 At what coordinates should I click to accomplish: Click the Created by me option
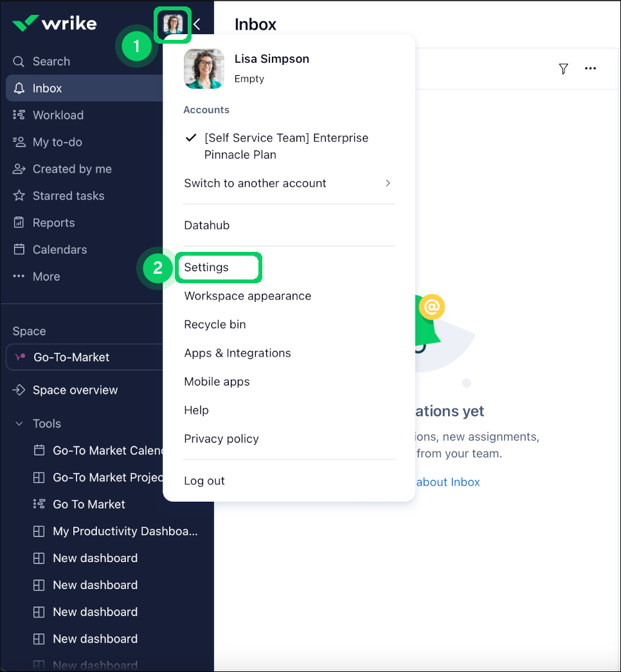click(70, 169)
